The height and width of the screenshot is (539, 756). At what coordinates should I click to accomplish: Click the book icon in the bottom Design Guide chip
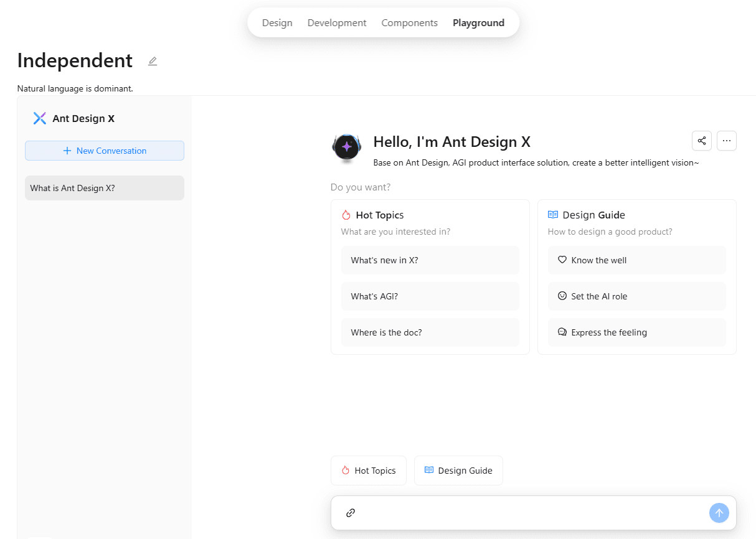tap(429, 470)
